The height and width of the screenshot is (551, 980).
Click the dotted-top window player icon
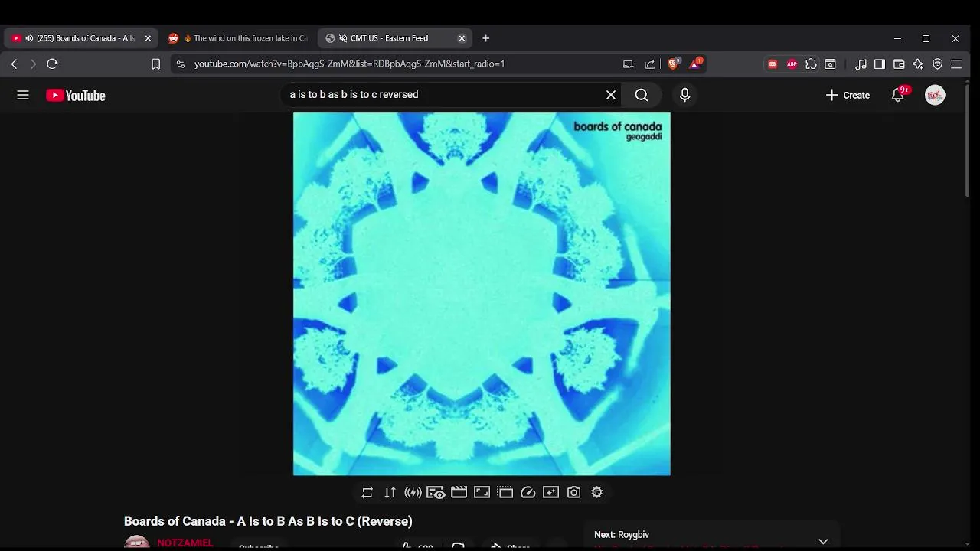(x=505, y=493)
